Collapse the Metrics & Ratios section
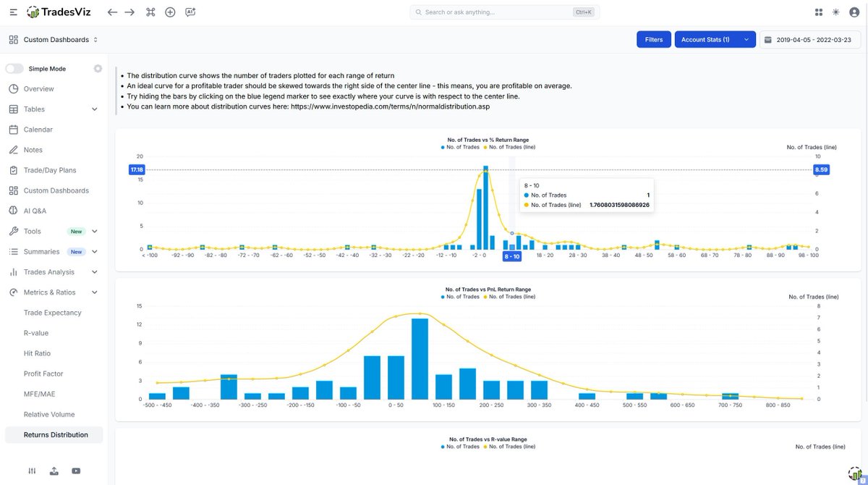 (x=94, y=292)
